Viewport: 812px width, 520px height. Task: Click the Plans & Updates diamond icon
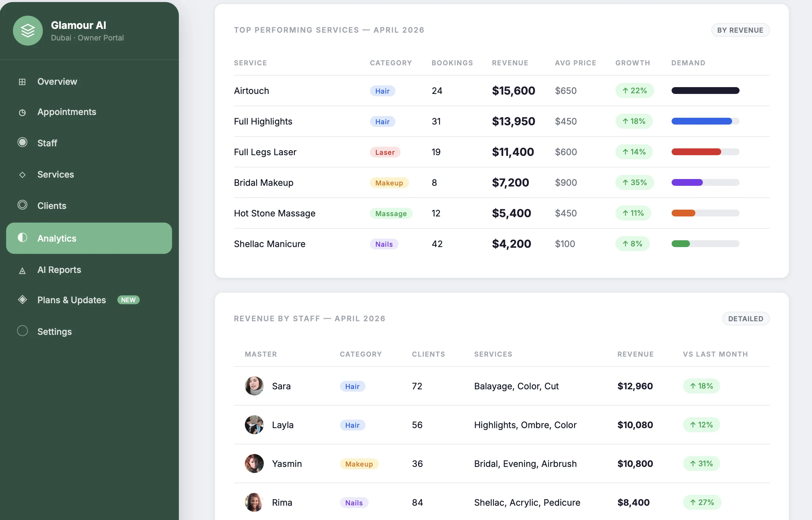pos(22,299)
